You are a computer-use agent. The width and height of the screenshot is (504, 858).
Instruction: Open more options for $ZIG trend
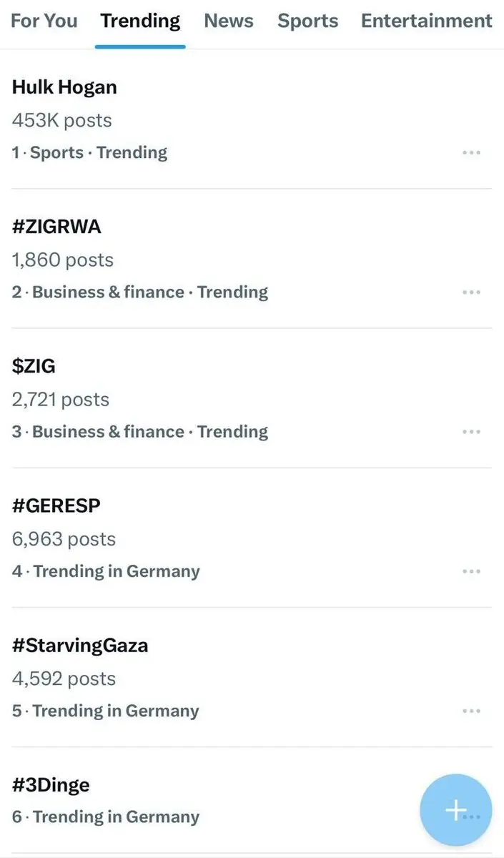pyautogui.click(x=471, y=432)
